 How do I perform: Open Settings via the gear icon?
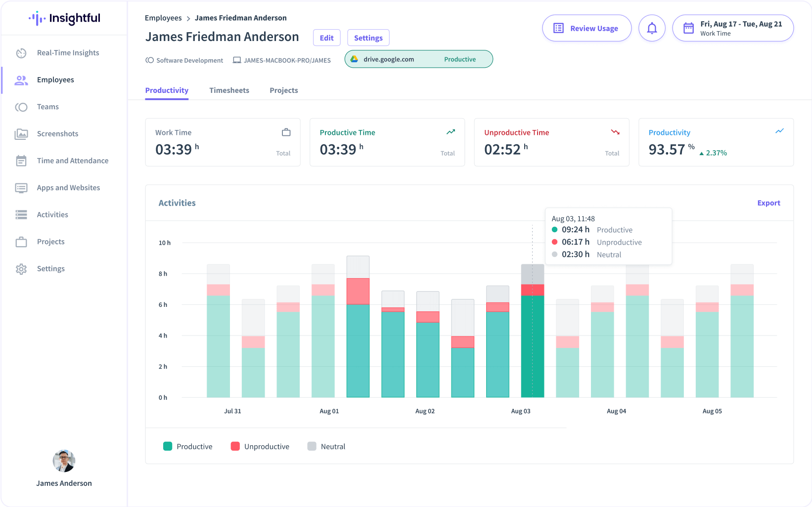coord(22,268)
